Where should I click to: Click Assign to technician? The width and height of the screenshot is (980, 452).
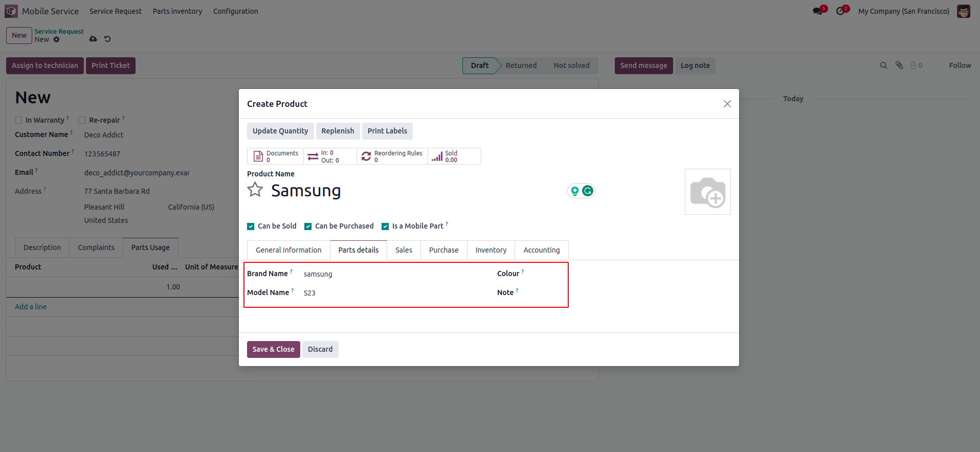[45, 65]
